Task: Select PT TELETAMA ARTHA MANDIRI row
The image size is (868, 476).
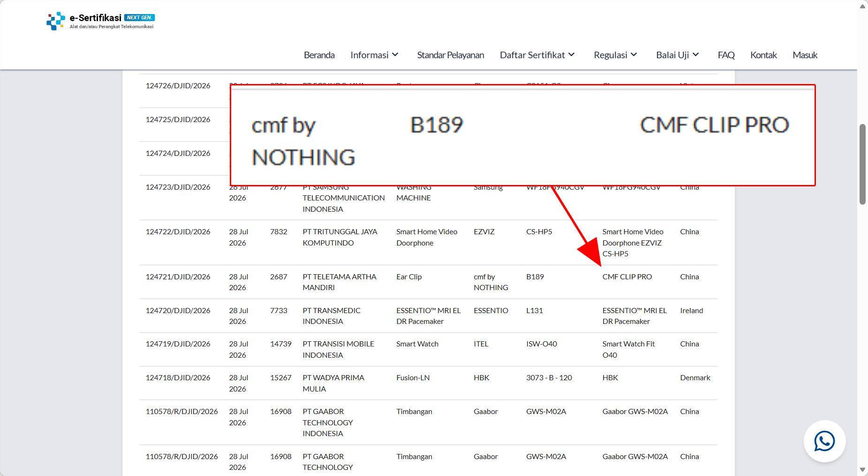Action: (x=428, y=282)
